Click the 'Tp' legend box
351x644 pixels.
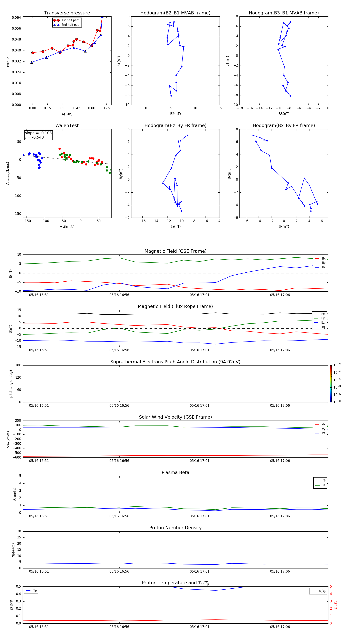[31, 591]
